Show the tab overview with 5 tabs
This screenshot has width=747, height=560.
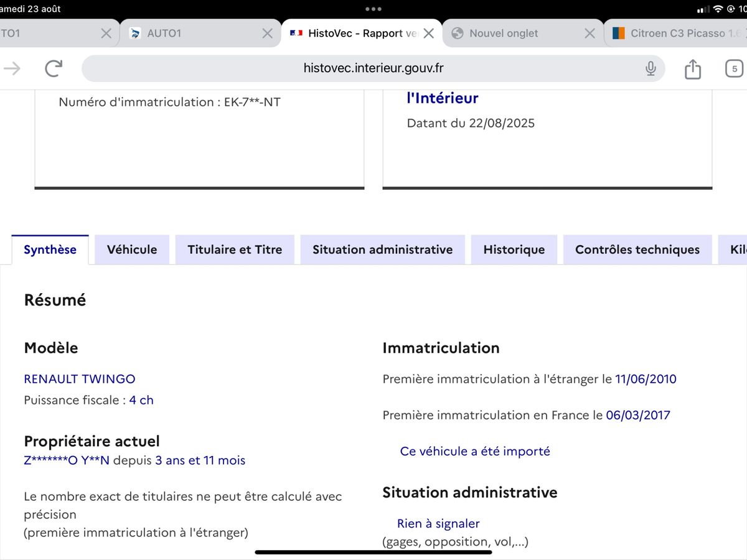(735, 68)
